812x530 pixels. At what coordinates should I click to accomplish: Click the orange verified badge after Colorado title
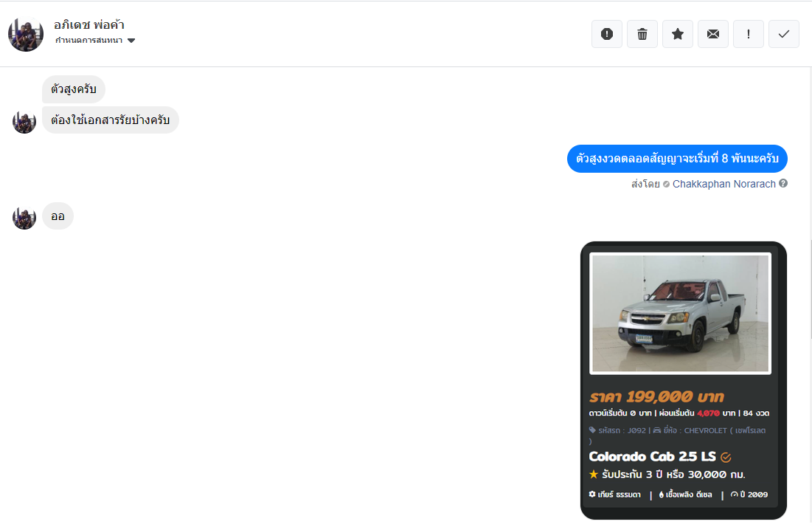click(726, 458)
